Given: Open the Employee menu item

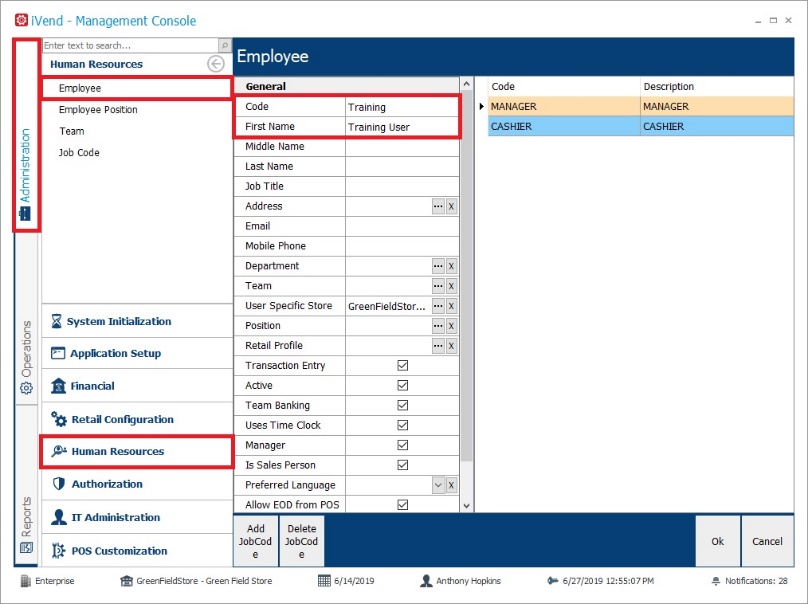Looking at the screenshot, I should point(137,88).
